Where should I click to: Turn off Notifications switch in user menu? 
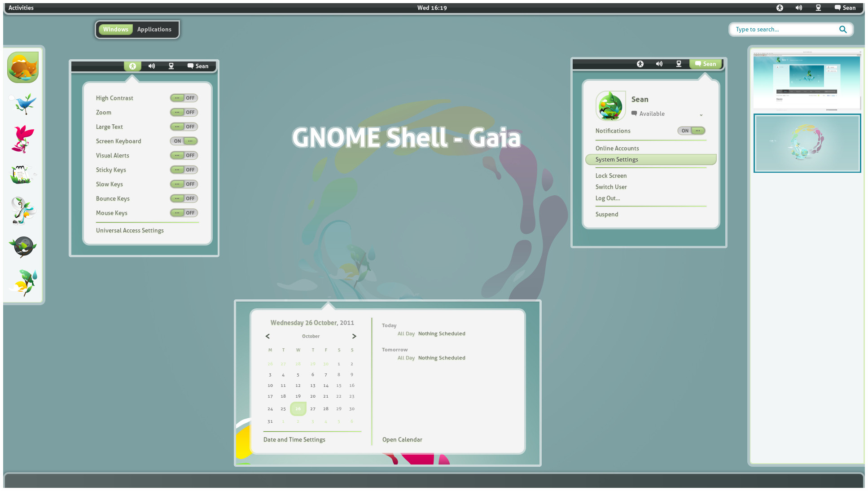[691, 131]
